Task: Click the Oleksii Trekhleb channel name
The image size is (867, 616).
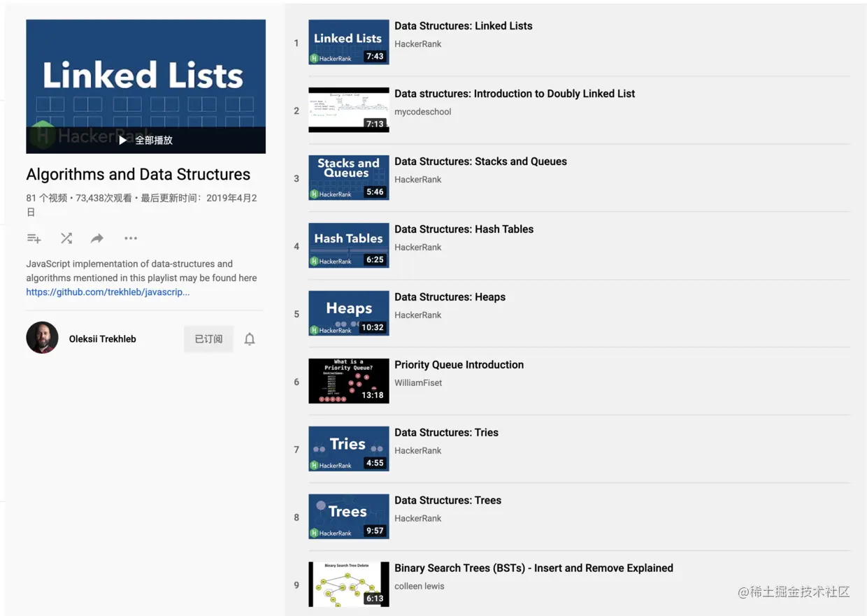Action: click(x=103, y=339)
